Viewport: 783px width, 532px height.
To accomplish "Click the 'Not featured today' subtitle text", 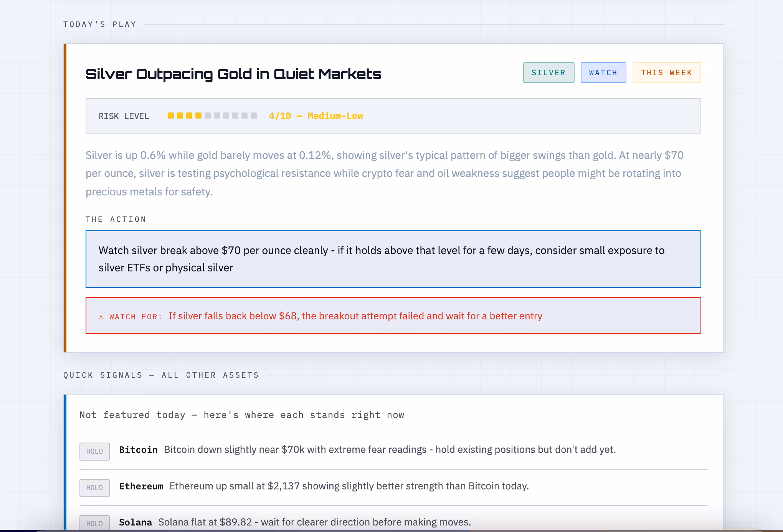I will pos(242,415).
